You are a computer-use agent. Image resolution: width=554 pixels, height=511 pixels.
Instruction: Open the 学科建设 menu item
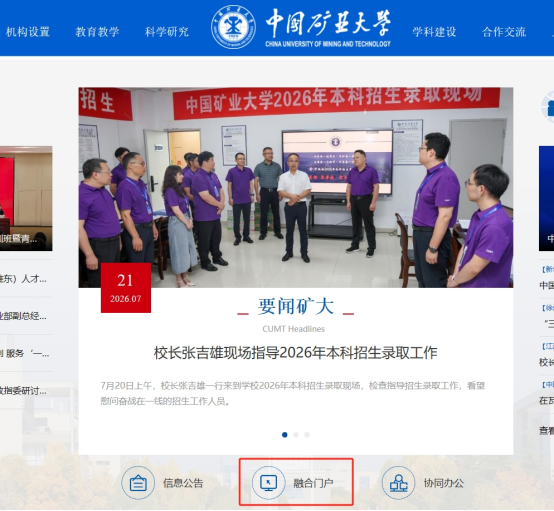[x=434, y=32]
